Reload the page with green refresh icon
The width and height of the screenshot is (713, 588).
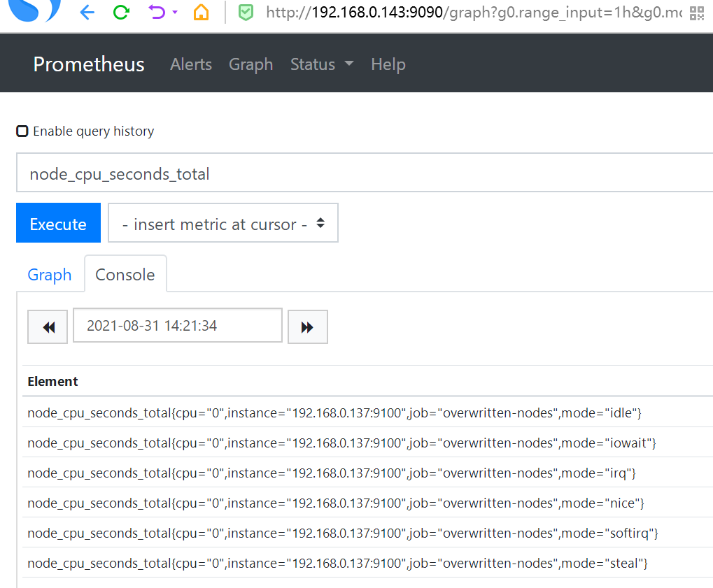(x=122, y=13)
